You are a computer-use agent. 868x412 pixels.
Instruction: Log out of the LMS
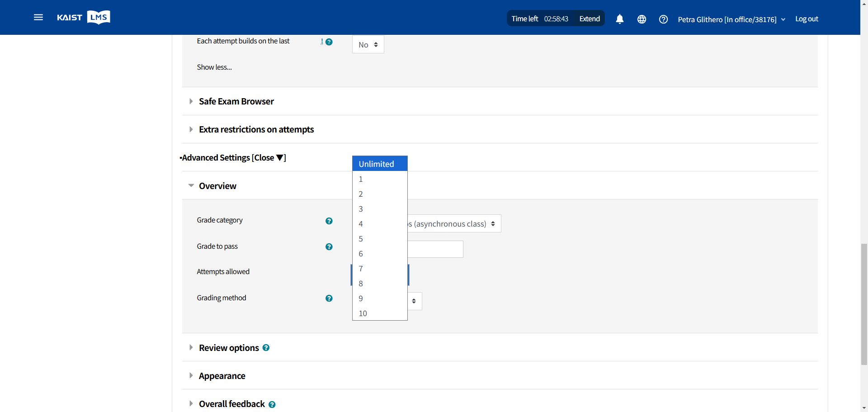click(x=807, y=19)
